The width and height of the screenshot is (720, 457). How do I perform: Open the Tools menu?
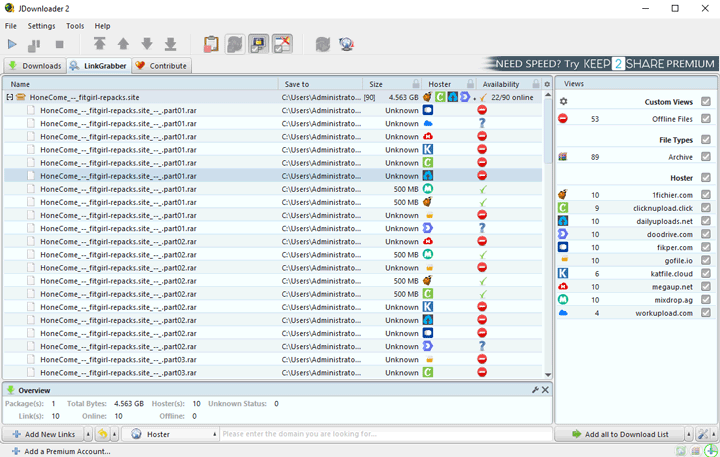point(75,26)
